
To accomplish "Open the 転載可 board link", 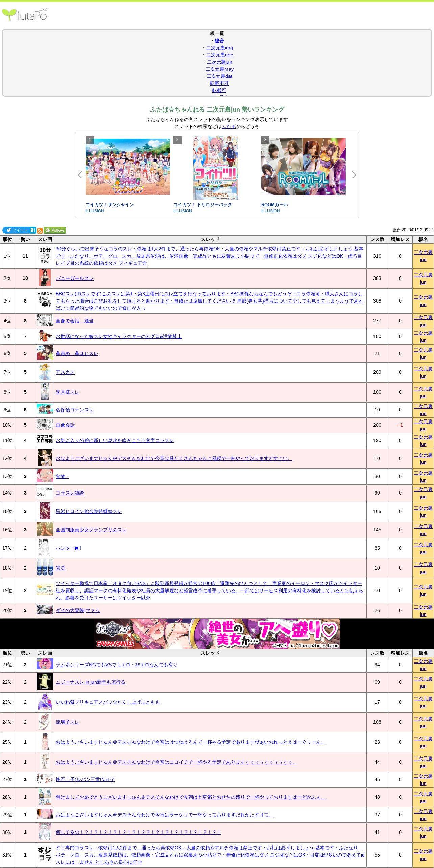I will [219, 90].
